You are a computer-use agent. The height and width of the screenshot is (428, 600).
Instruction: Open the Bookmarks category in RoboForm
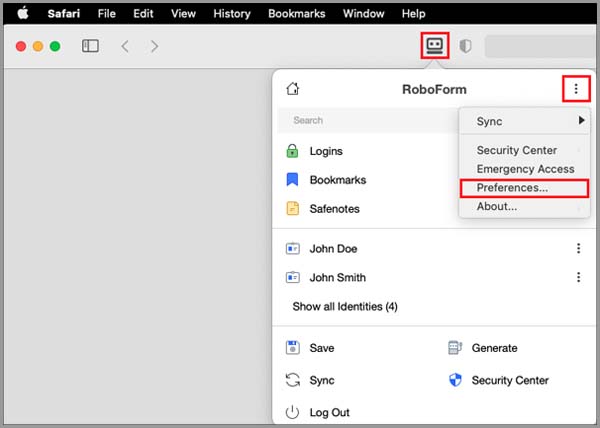[x=338, y=180]
